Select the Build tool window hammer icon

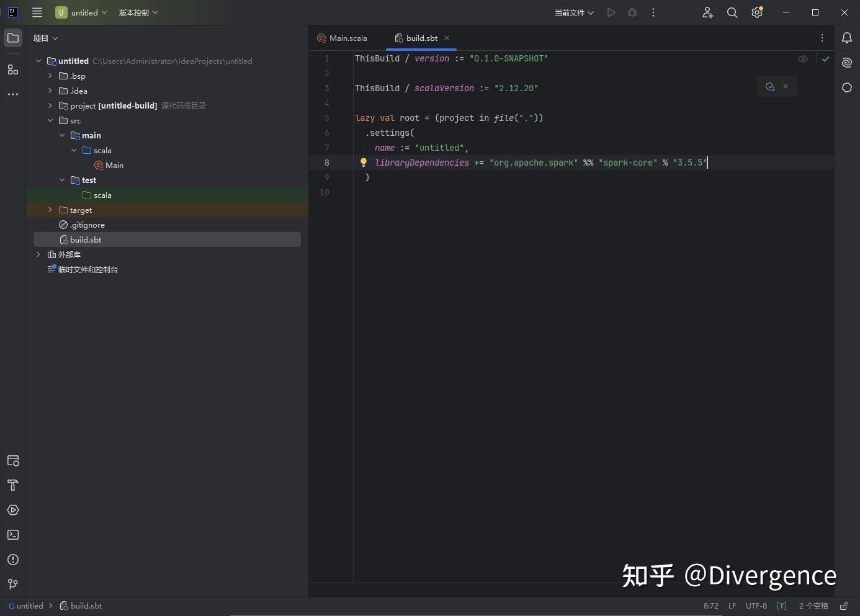(12, 486)
